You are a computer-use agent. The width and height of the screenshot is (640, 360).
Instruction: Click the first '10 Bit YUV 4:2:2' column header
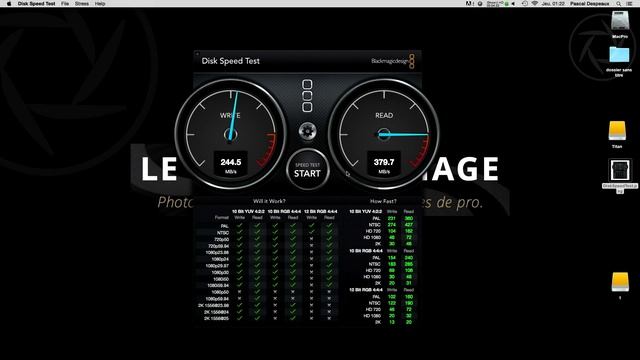(x=248, y=211)
